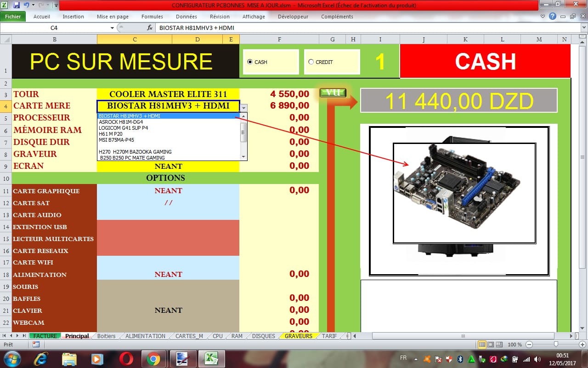Screen dimensions: 588x368
Task: Expand the CARTE MERE dropdown arrow
Action: (x=243, y=107)
